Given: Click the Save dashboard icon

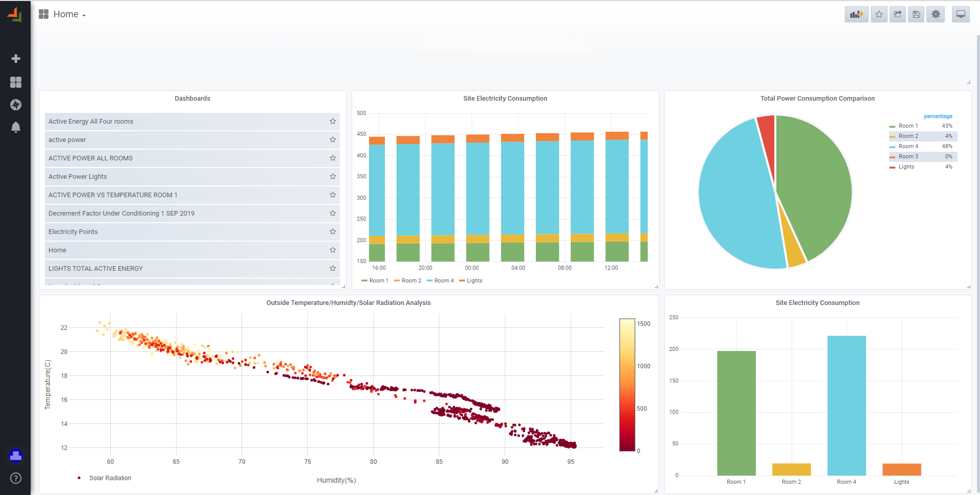Looking at the screenshot, I should (916, 14).
